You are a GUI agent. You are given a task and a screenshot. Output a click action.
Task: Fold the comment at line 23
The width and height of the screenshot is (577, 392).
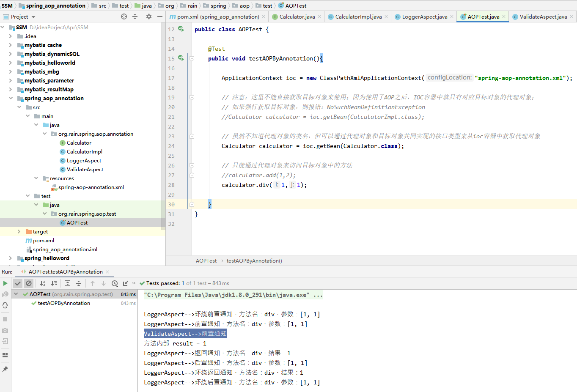pos(192,136)
